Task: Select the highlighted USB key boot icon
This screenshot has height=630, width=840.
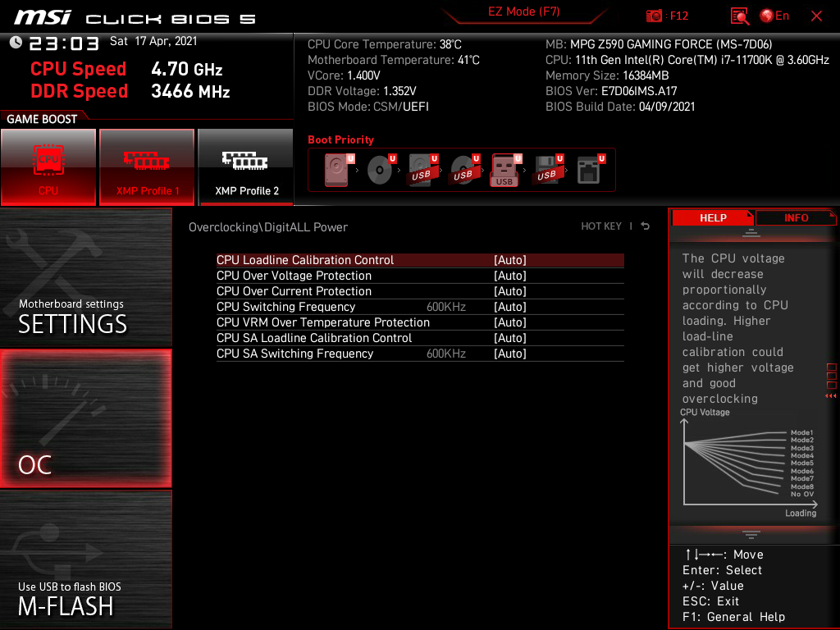Action: [x=505, y=170]
